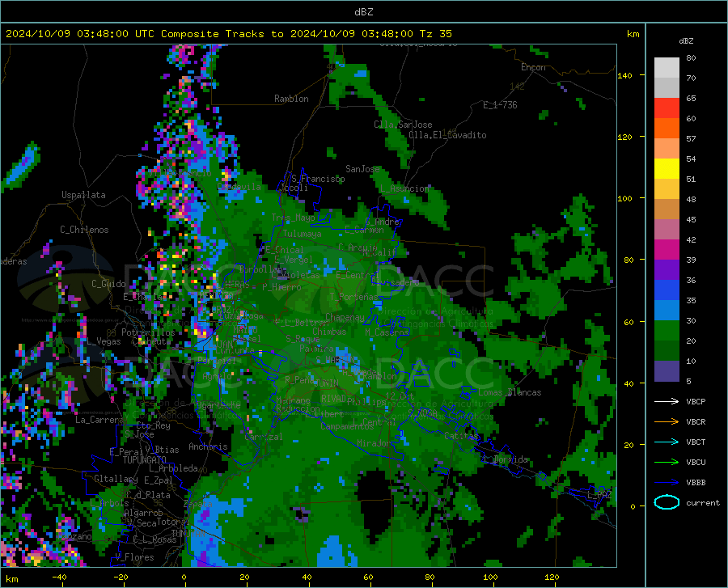Image resolution: width=728 pixels, height=588 pixels.
Task: Select the bright green 30-20 dBZ swatch
Action: (667, 331)
